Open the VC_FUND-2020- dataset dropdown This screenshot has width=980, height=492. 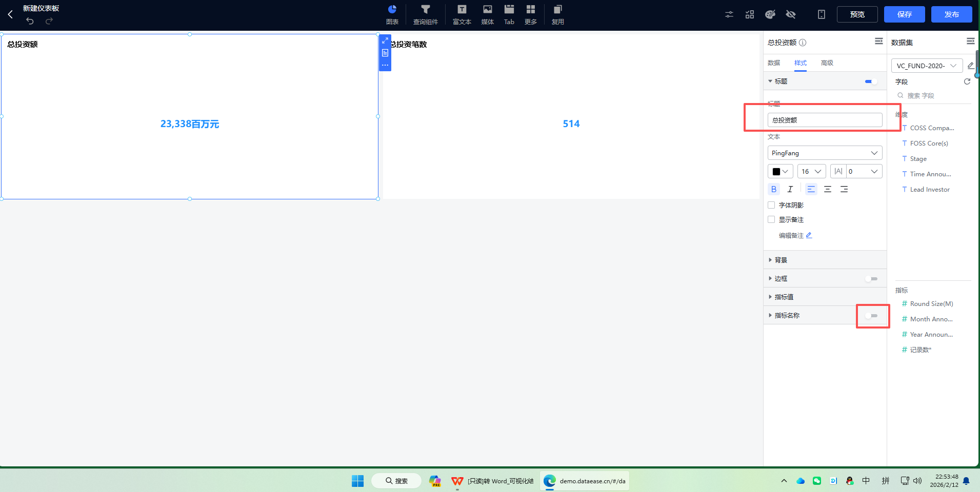[927, 66]
